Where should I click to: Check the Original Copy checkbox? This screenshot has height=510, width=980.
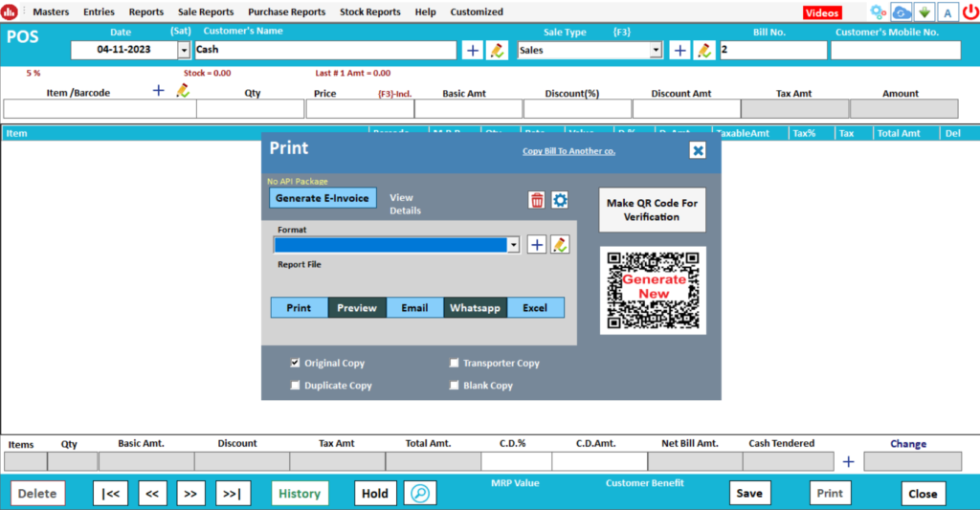pyautogui.click(x=295, y=363)
